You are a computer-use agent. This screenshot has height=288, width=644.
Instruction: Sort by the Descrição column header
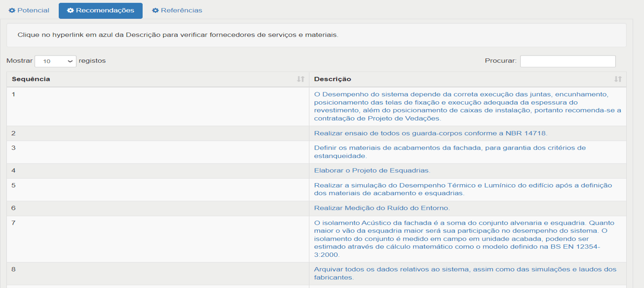coord(468,79)
